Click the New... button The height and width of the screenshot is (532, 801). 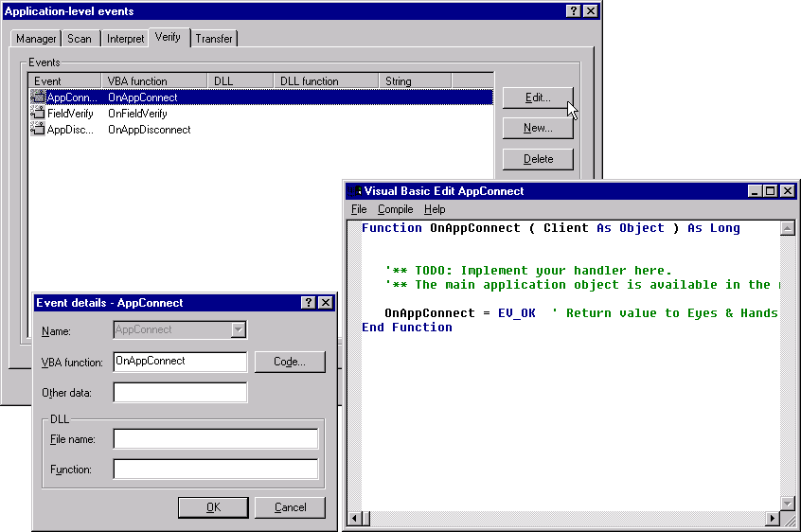click(538, 128)
